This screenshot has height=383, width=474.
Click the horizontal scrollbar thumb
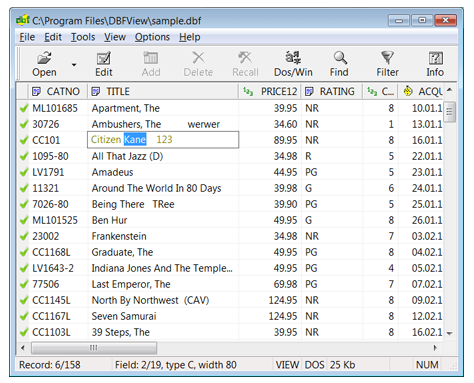pos(94,348)
